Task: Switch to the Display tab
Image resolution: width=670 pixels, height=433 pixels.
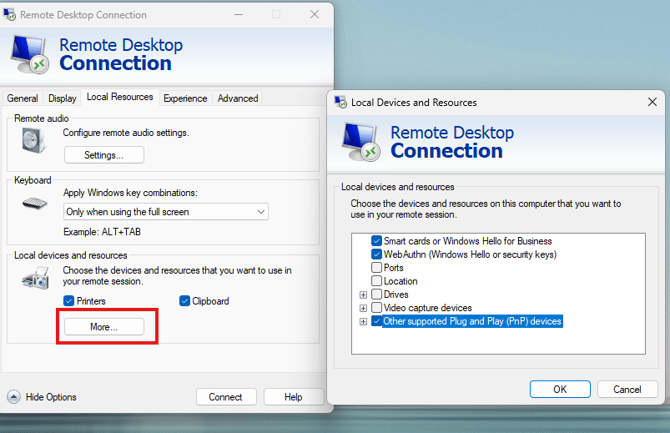Action: [62, 98]
